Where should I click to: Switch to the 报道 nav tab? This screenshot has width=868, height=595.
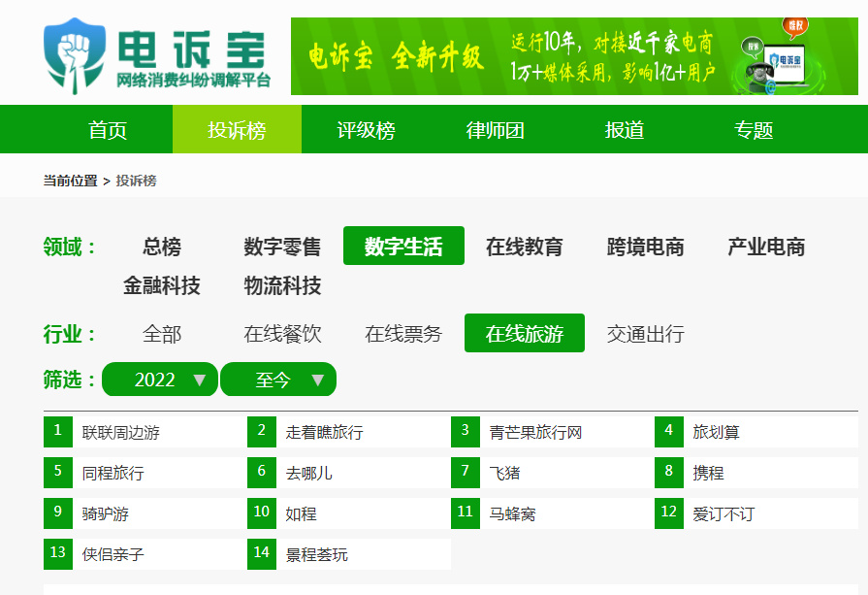tap(625, 130)
